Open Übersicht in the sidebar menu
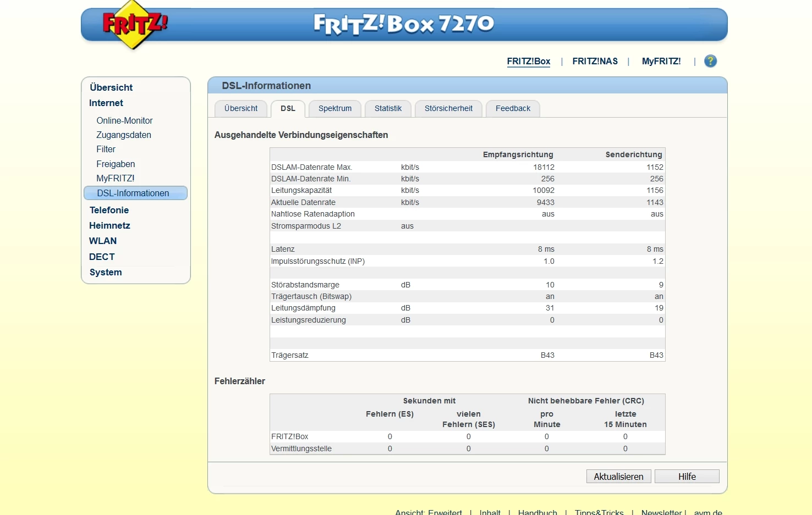Screen dimensions: 812x515 111,87
